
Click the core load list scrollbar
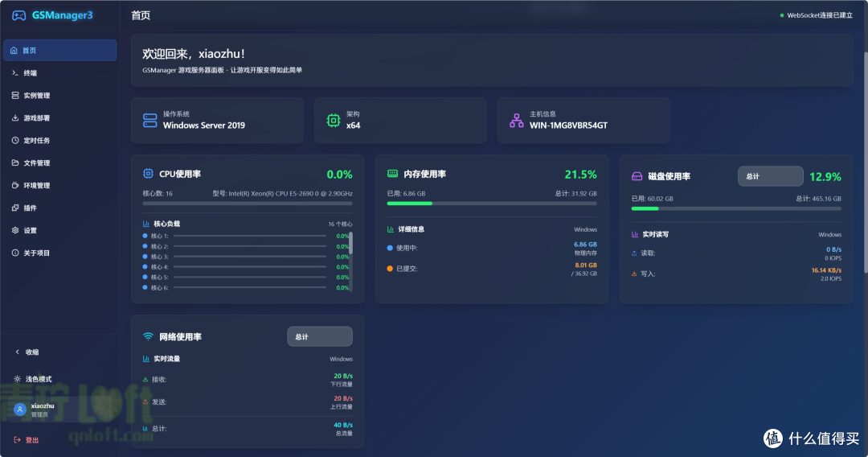click(x=350, y=243)
